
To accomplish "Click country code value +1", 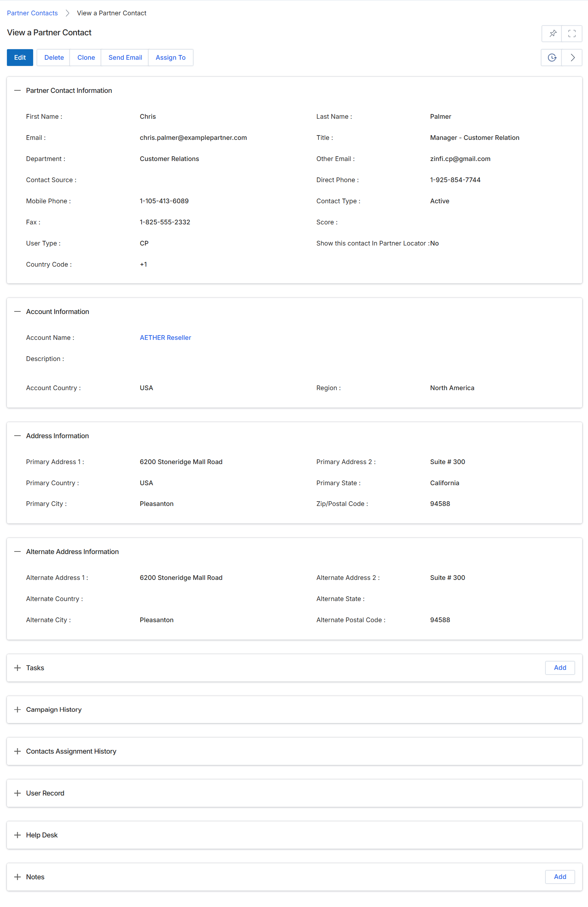I will tap(143, 264).
